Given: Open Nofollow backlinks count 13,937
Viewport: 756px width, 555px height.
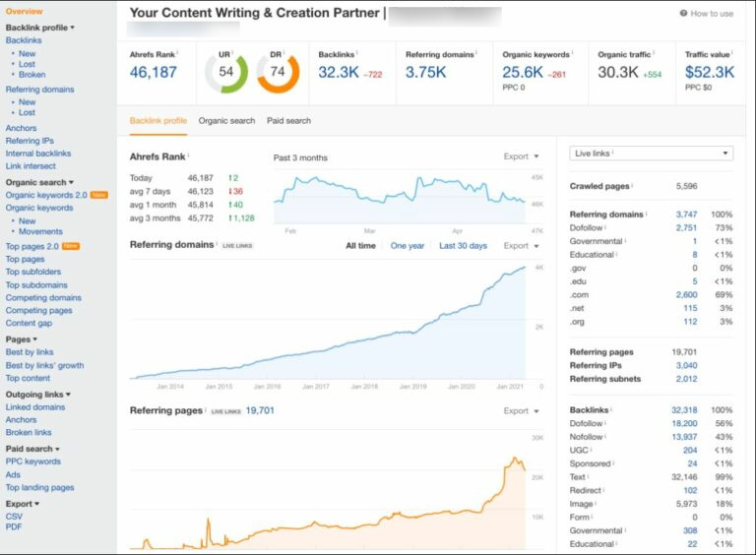Looking at the screenshot, I should [x=684, y=437].
